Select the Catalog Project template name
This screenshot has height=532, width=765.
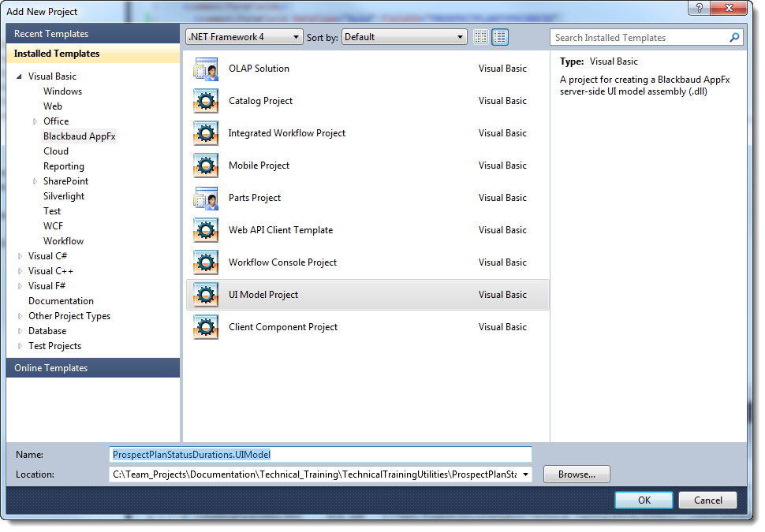click(260, 101)
